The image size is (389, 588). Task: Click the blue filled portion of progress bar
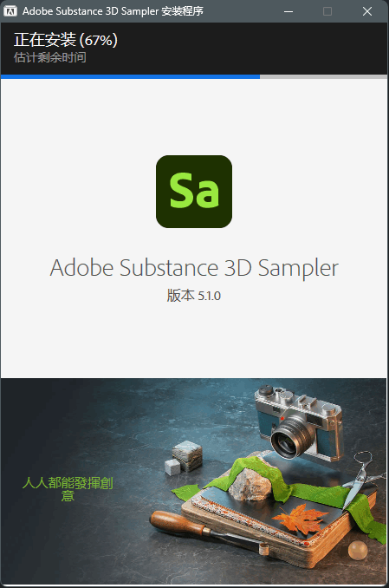(130, 76)
